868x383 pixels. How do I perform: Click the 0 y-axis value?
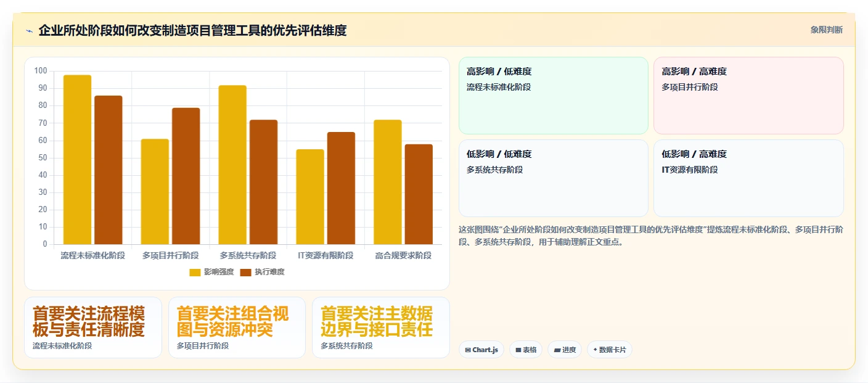coord(45,244)
